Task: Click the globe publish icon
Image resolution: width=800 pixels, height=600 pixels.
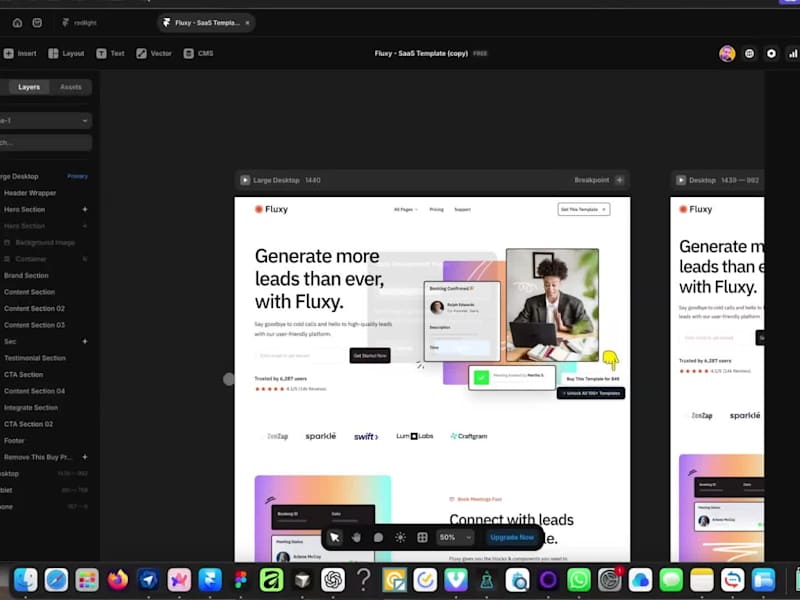Action: 749,54
